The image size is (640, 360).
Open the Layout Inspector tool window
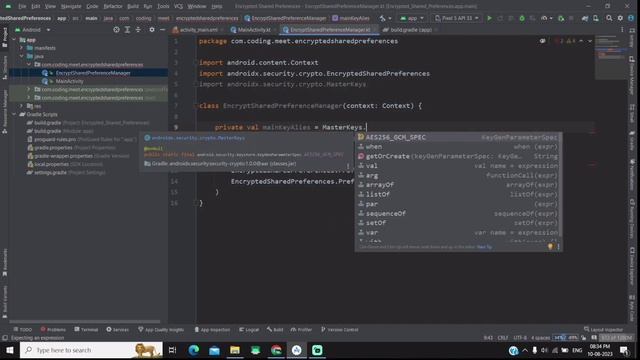[603, 329]
